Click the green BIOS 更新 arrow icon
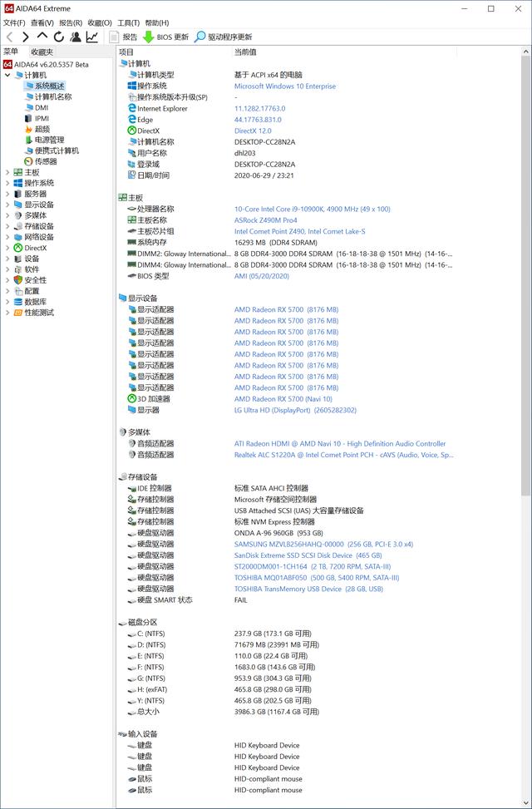 pyautogui.click(x=149, y=37)
